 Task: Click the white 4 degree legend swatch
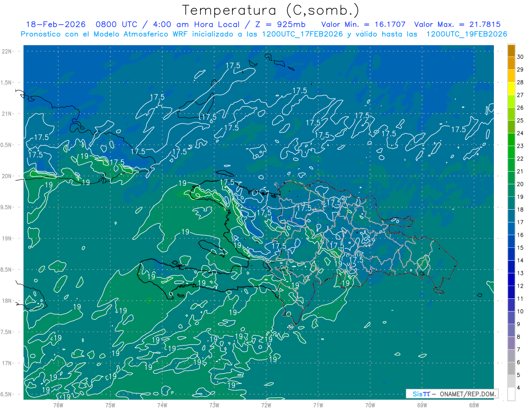[x=511, y=394]
